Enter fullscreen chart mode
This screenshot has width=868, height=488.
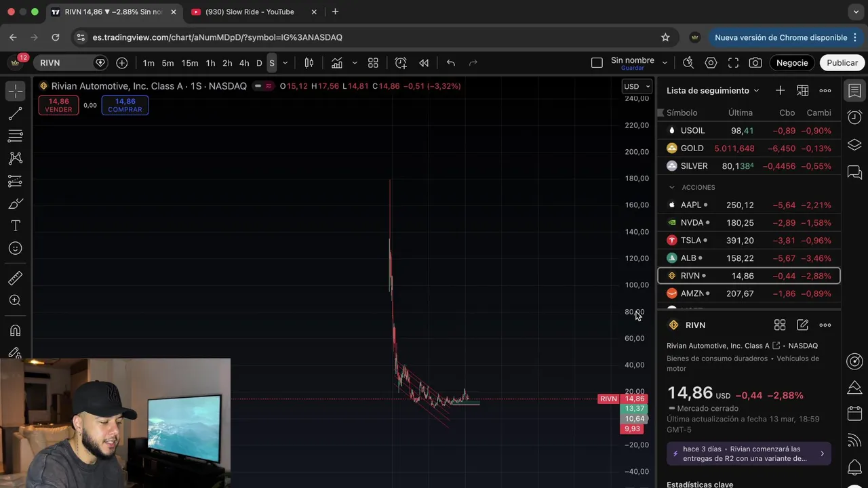(x=733, y=63)
